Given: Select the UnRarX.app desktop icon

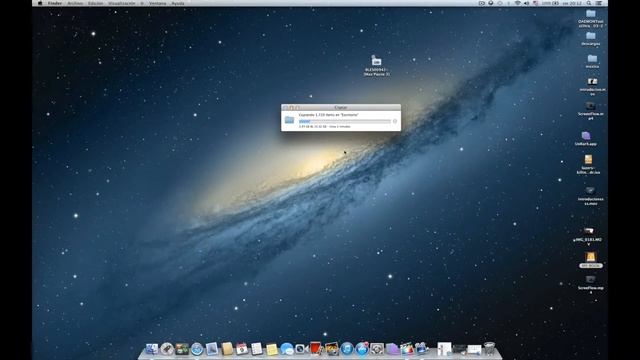Looking at the screenshot, I should click(586, 136).
